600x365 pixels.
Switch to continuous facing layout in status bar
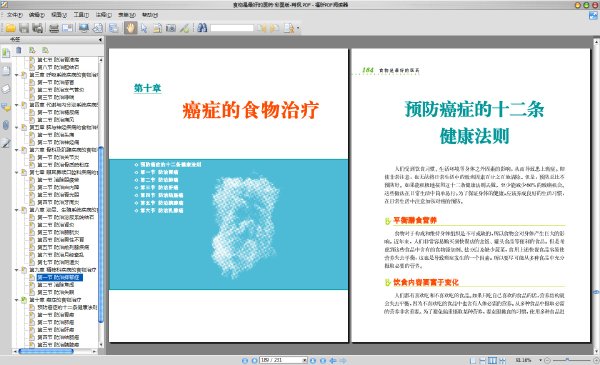tap(502, 360)
